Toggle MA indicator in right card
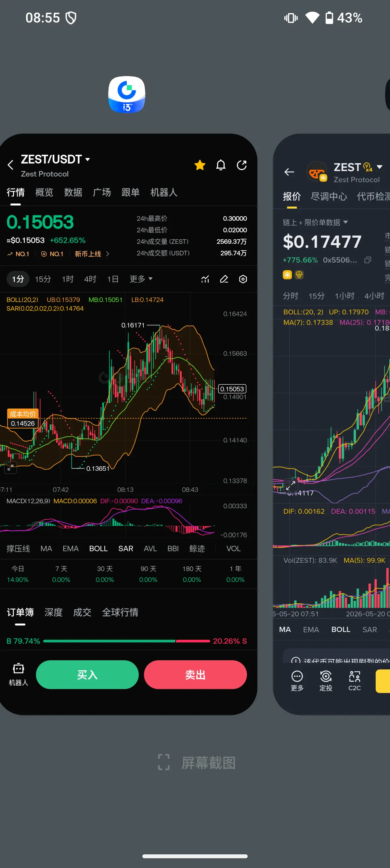The width and height of the screenshot is (390, 868). point(285,629)
